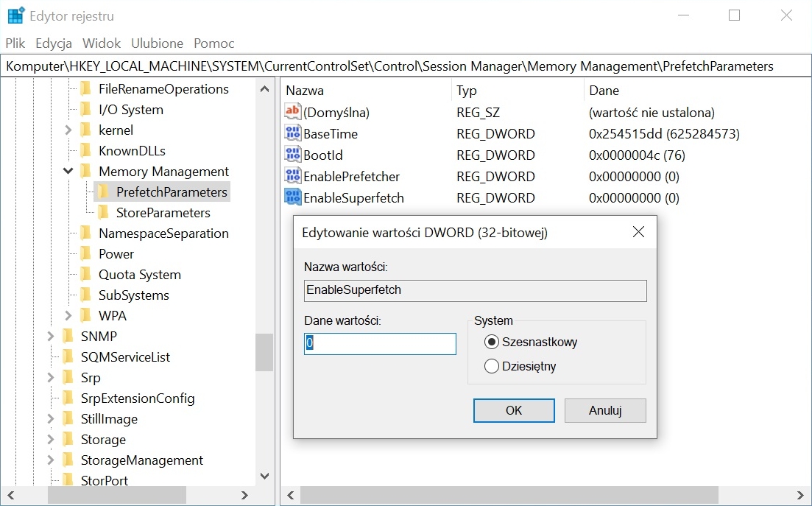Click the Registry Editor app icon in title bar
Viewport: 812px width, 506px height.
click(x=15, y=15)
